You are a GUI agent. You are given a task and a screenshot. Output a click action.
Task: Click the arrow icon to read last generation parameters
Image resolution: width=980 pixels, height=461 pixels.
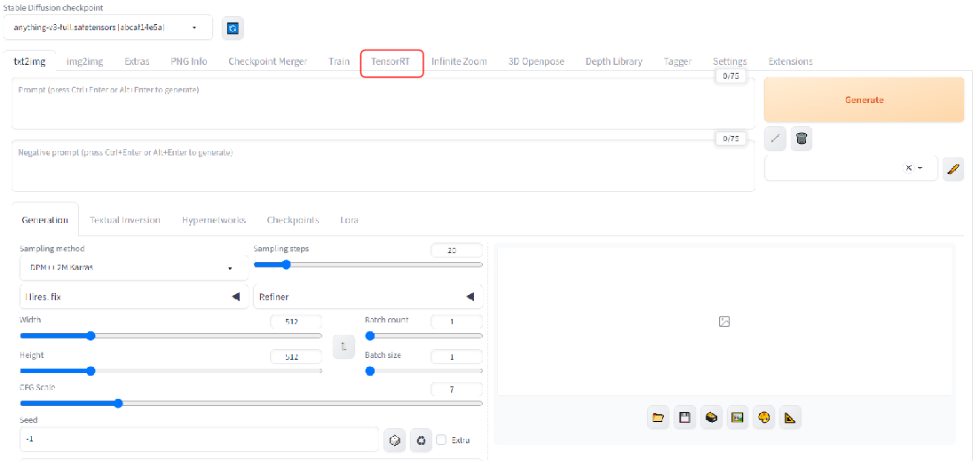pos(776,139)
